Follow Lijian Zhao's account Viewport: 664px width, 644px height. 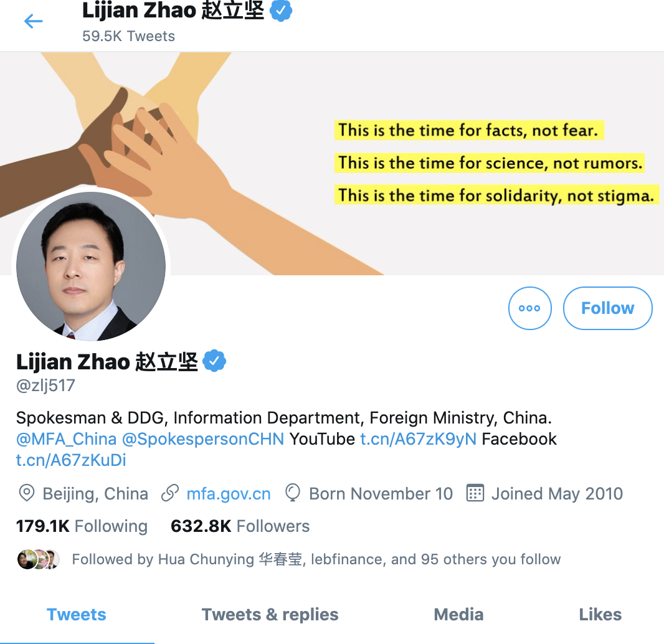(x=608, y=308)
